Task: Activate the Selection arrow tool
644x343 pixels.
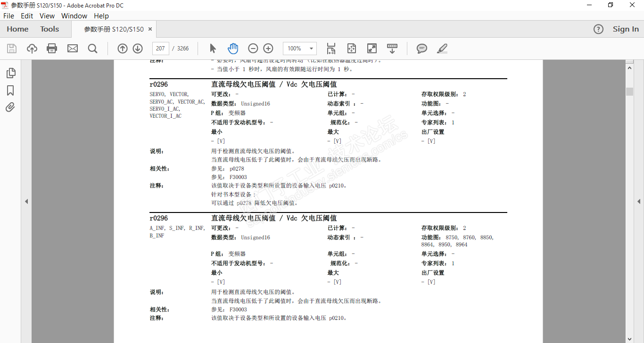Action: pos(213,49)
